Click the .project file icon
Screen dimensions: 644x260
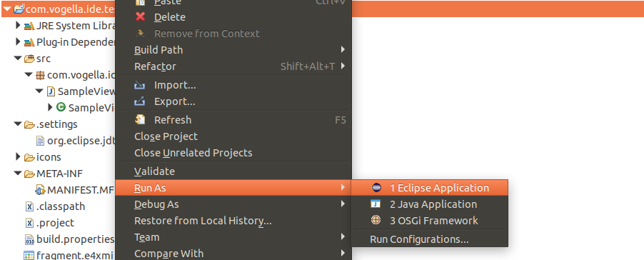click(x=29, y=223)
